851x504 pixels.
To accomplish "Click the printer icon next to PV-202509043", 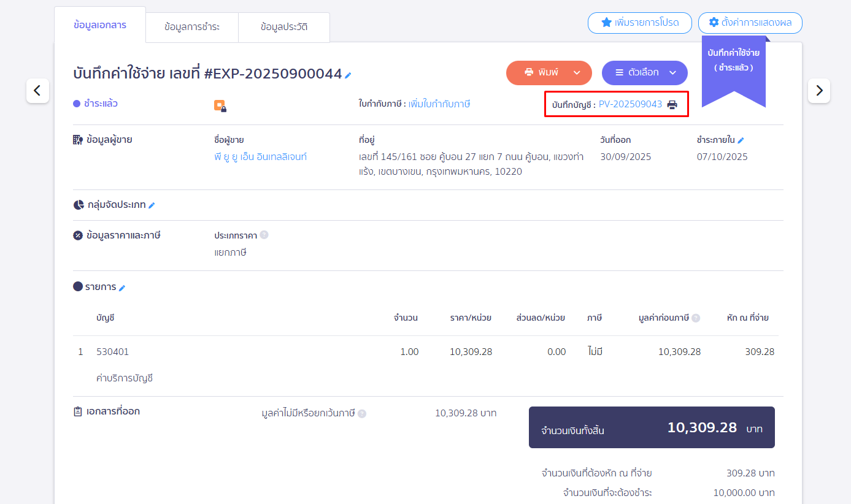I will pos(672,105).
